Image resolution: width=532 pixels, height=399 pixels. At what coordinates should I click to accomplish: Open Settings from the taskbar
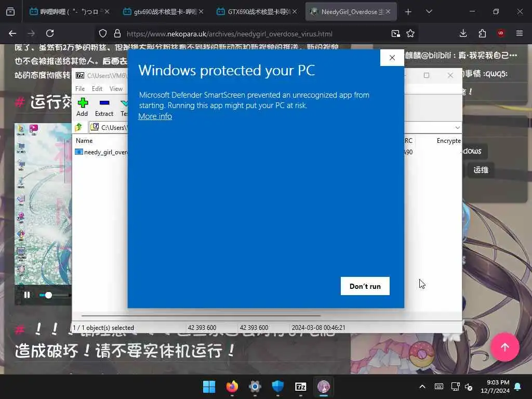255,387
